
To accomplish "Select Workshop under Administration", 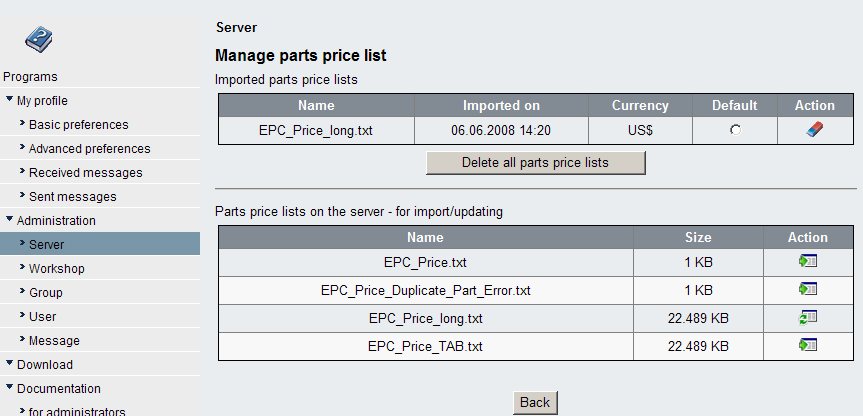I will coord(56,269).
